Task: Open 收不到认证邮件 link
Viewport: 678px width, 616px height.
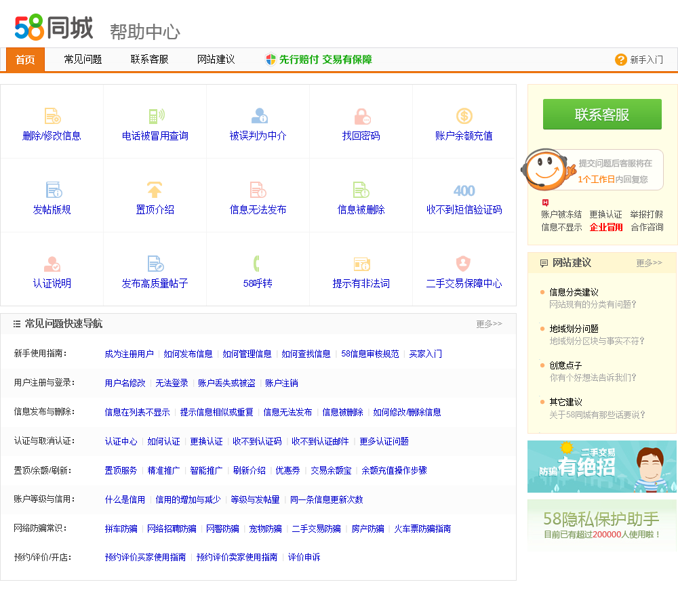Action: pyautogui.click(x=320, y=441)
